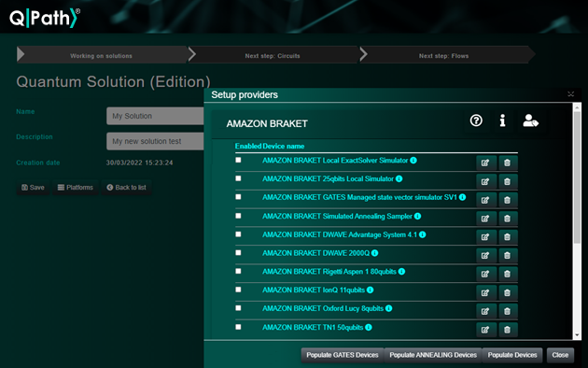
Task: Edit the 25qbits Local Simulator device
Action: pos(485,181)
